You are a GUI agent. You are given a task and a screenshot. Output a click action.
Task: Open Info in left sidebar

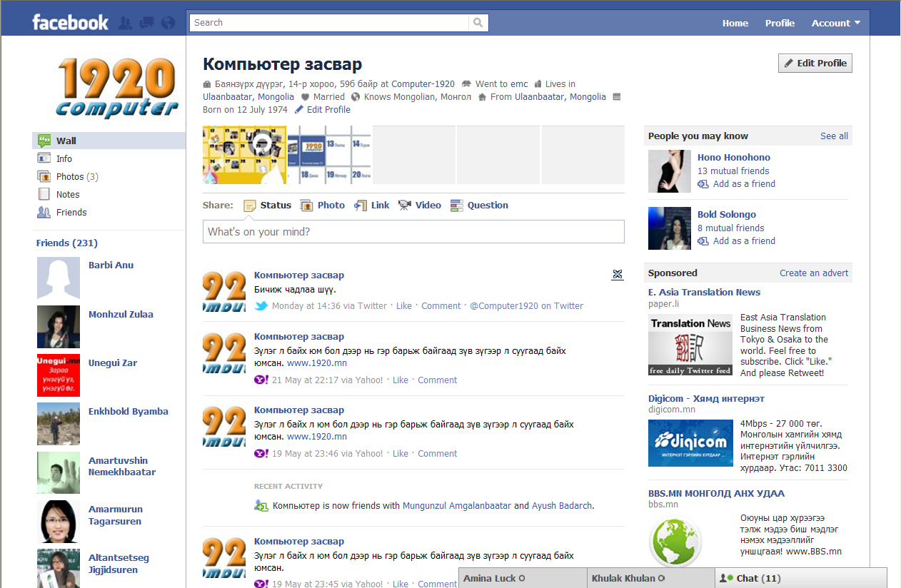109,158
